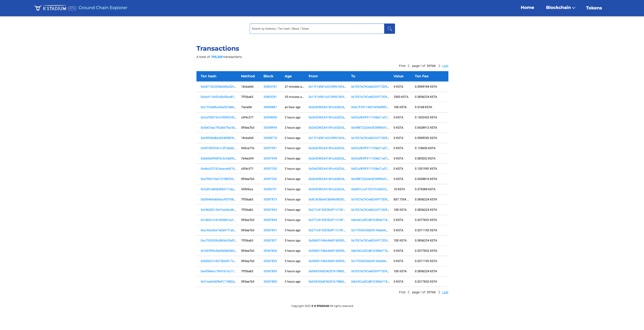Open transaction hash 0x0d71523328e5d5a524
The image size is (644, 330).
click(218, 87)
